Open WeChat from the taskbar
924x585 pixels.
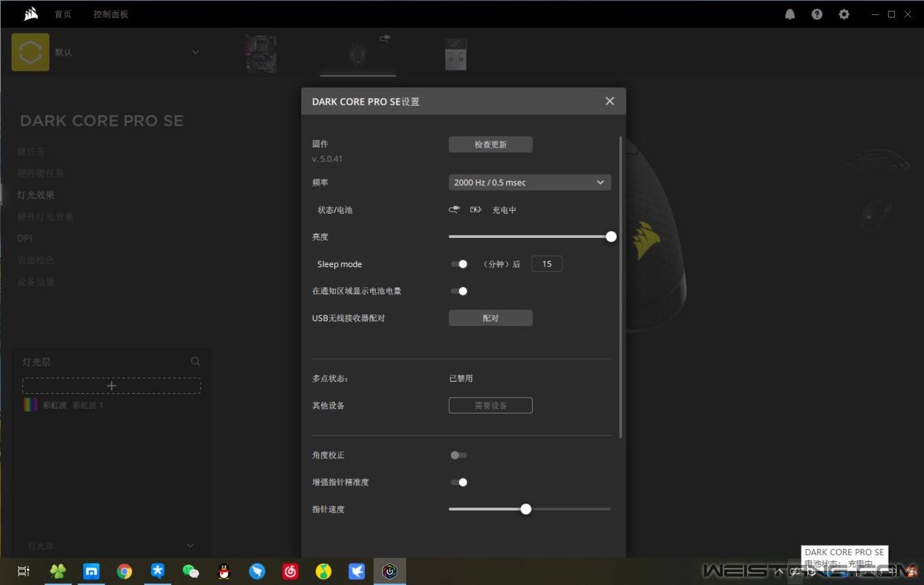pos(191,571)
